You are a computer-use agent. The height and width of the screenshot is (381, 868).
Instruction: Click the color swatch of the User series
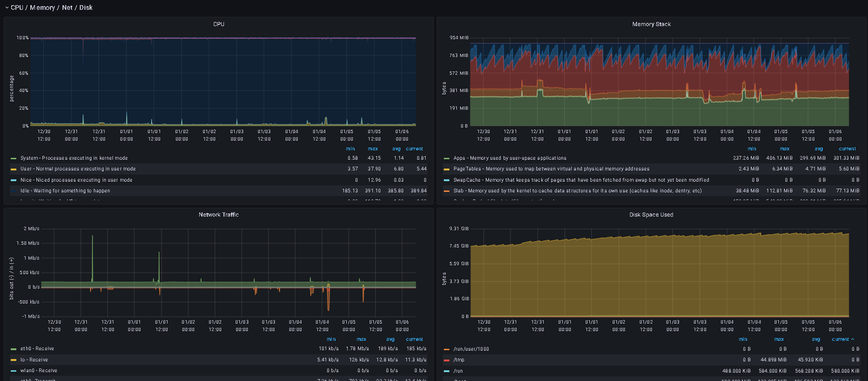tap(14, 169)
